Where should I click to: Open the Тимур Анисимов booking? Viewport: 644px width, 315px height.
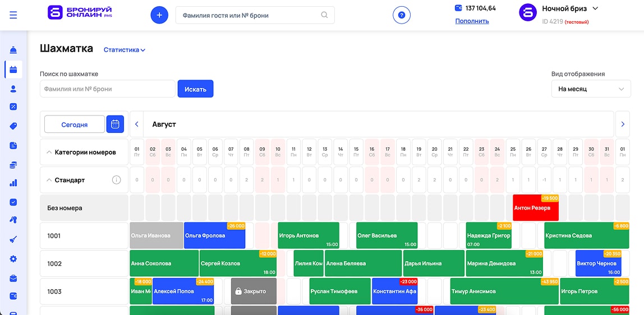pyautogui.click(x=504, y=291)
